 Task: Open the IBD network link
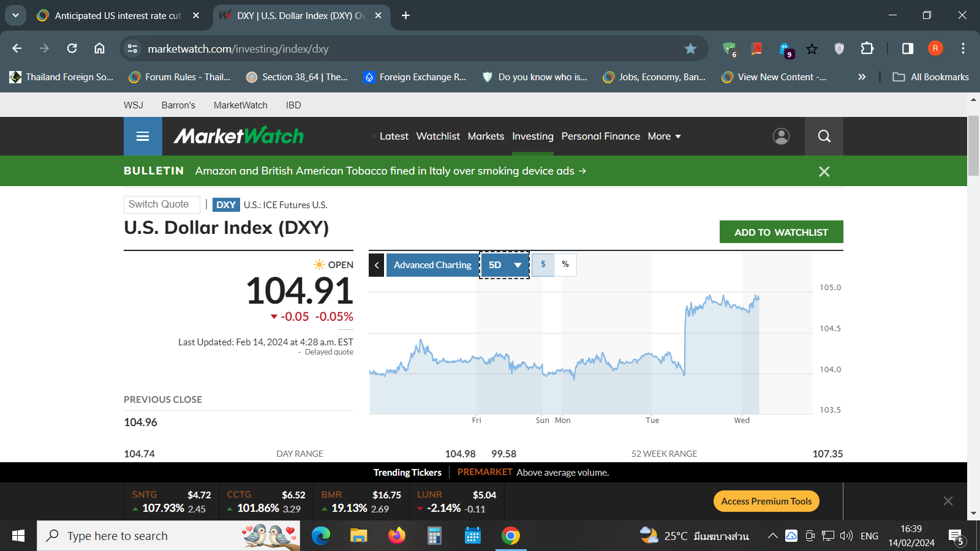coord(293,105)
